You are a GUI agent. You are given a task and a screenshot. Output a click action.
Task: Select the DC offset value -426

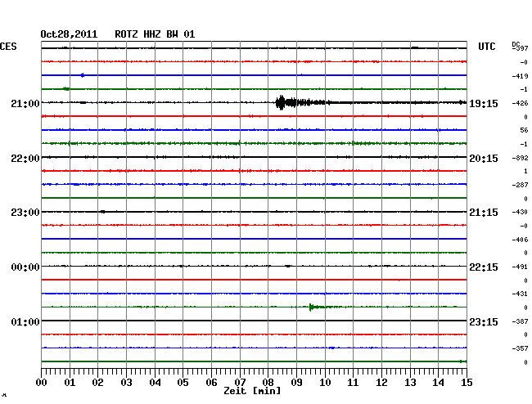pyautogui.click(x=520, y=103)
